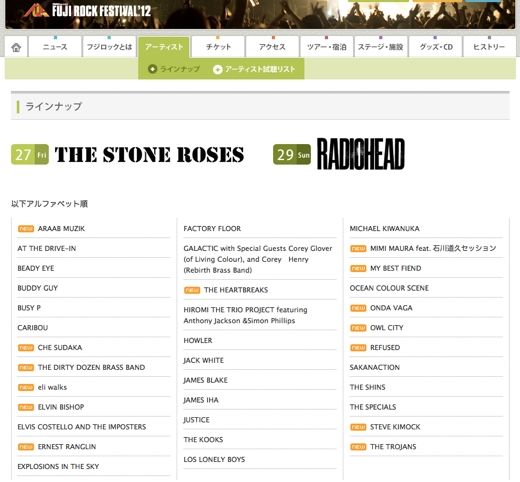Open HIROMI THE TRIO PROJECT link
The image size is (520, 482).
pyautogui.click(x=245, y=315)
